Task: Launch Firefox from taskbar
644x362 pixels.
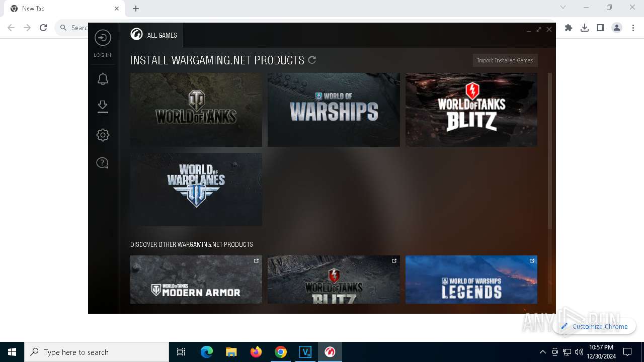Action: (256, 352)
